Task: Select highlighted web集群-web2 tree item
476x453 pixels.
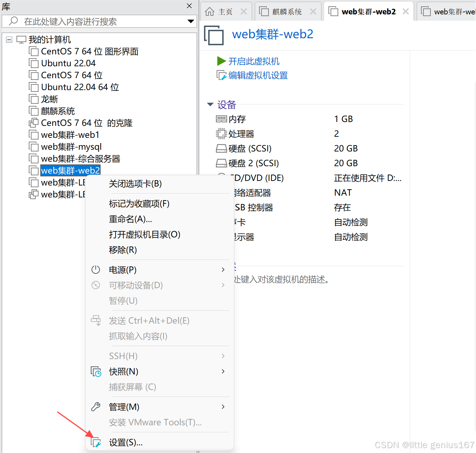Action: (x=70, y=171)
